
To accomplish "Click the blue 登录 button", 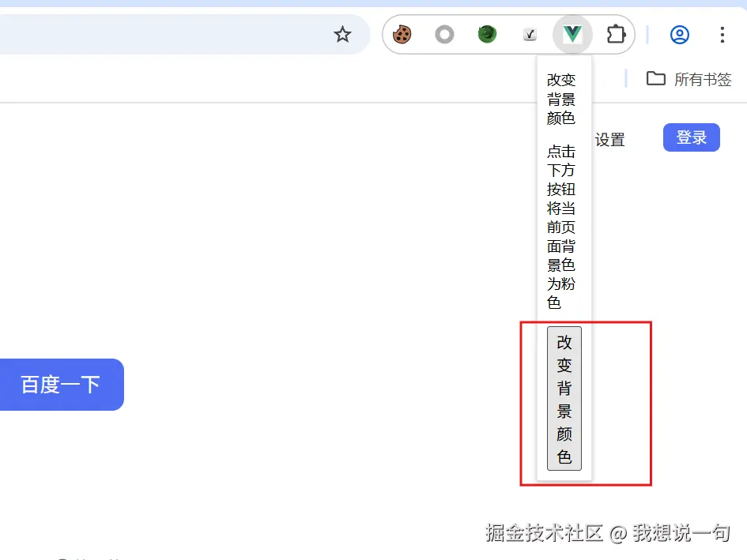I will tap(691, 137).
